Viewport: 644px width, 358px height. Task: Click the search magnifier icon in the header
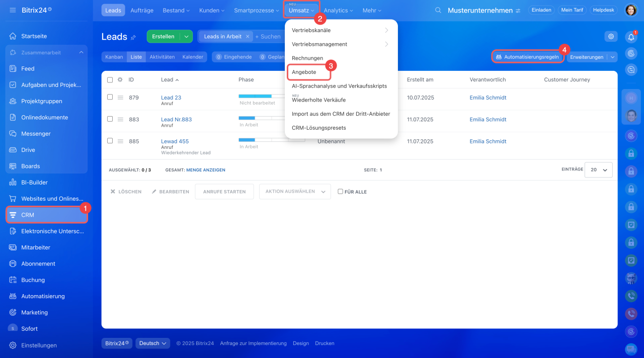point(438,10)
